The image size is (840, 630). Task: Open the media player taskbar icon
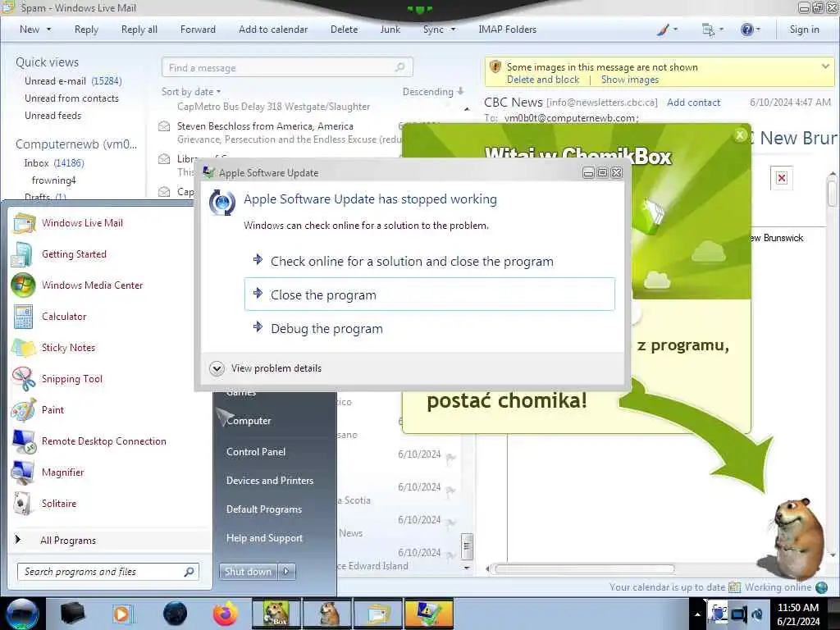(122, 614)
